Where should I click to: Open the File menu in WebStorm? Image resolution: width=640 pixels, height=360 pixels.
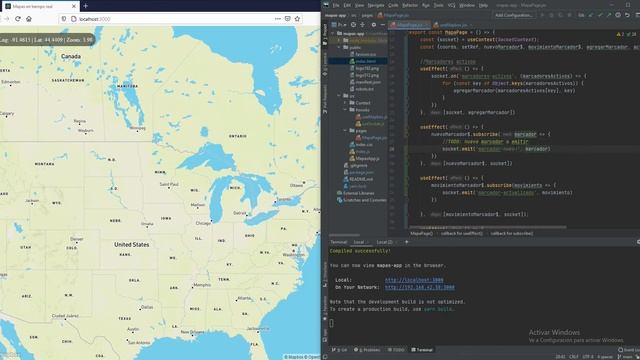336,5
